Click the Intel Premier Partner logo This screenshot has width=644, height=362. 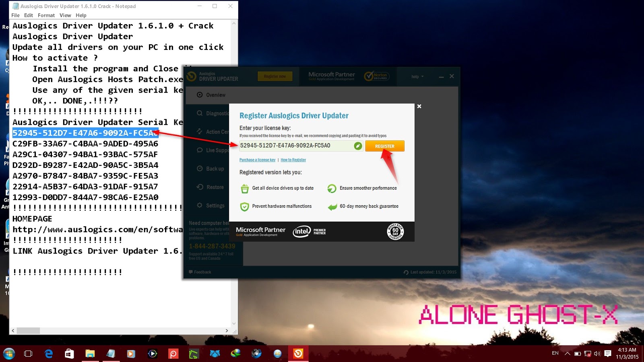(309, 231)
